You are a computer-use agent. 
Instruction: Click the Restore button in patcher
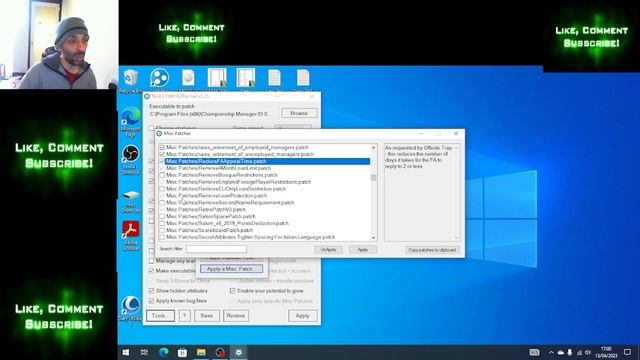click(x=236, y=316)
